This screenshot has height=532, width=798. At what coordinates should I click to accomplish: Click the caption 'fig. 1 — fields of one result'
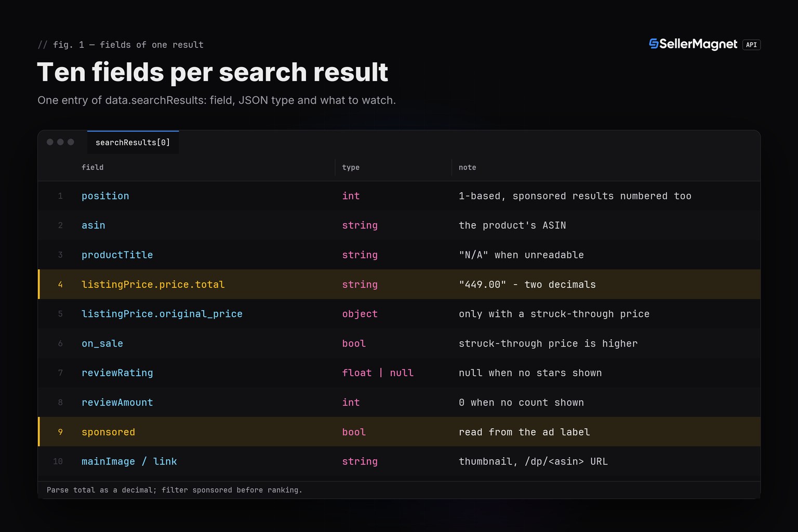(128, 45)
